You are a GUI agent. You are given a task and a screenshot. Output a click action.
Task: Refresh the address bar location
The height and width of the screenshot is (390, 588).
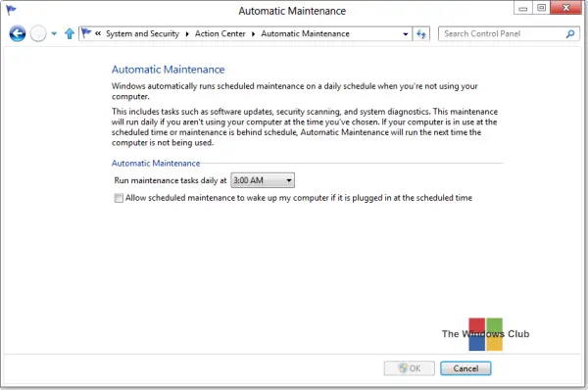point(421,33)
